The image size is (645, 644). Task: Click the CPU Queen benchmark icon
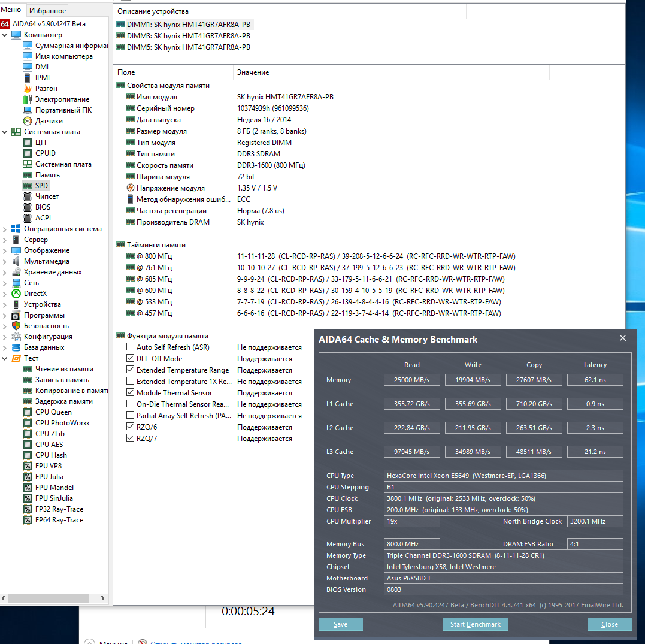coord(28,412)
